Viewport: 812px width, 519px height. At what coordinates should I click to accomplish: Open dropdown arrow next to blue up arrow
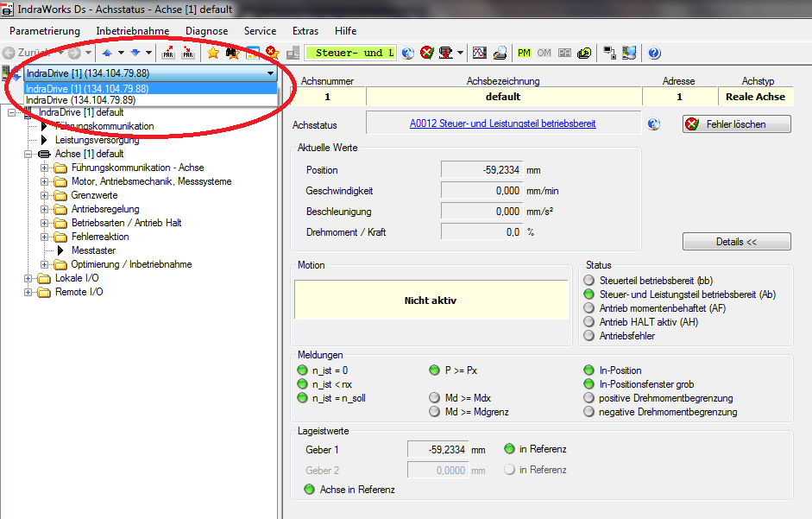click(x=121, y=53)
